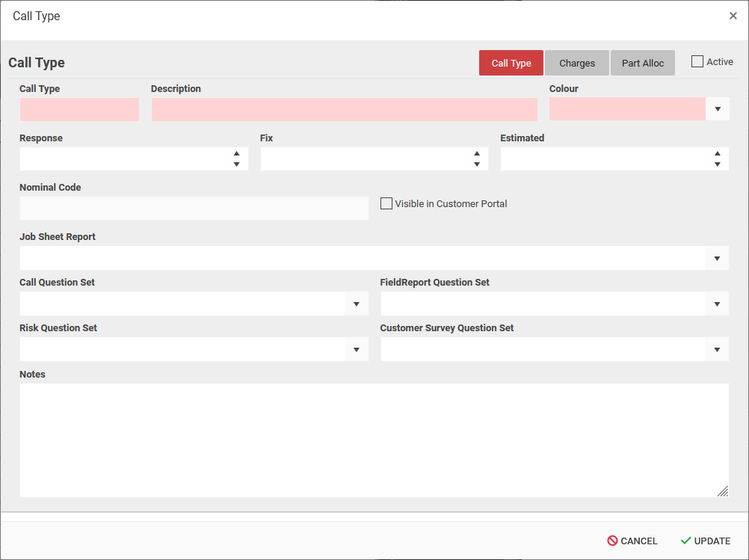Raise the Estimated value using up arrow
The width and height of the screenshot is (749, 560).
[x=717, y=153]
